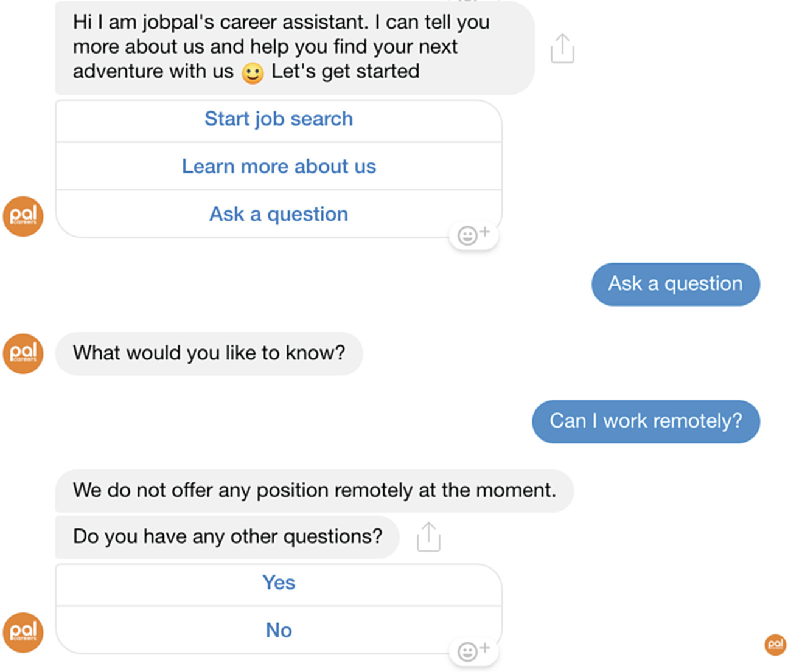Viewport: 788px width, 672px height.
Task: Answer Yes to other questions
Action: 279,583
